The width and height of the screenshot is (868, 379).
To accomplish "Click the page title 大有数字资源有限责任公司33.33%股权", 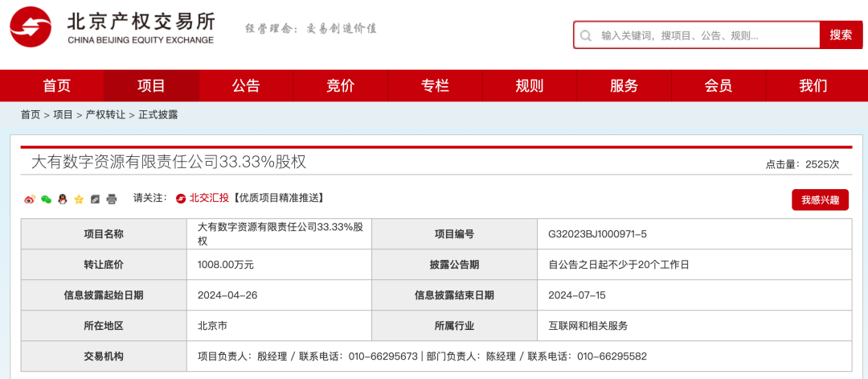I will (168, 162).
